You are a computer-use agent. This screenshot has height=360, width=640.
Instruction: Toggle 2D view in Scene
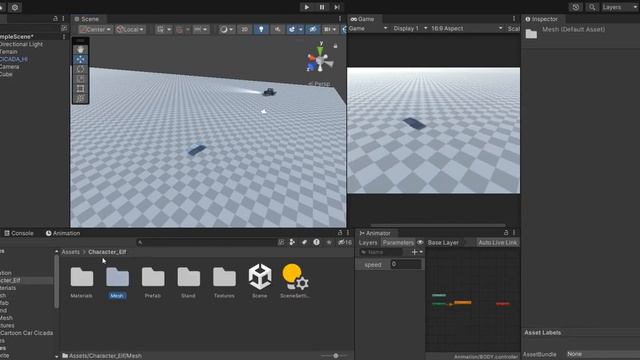click(244, 29)
